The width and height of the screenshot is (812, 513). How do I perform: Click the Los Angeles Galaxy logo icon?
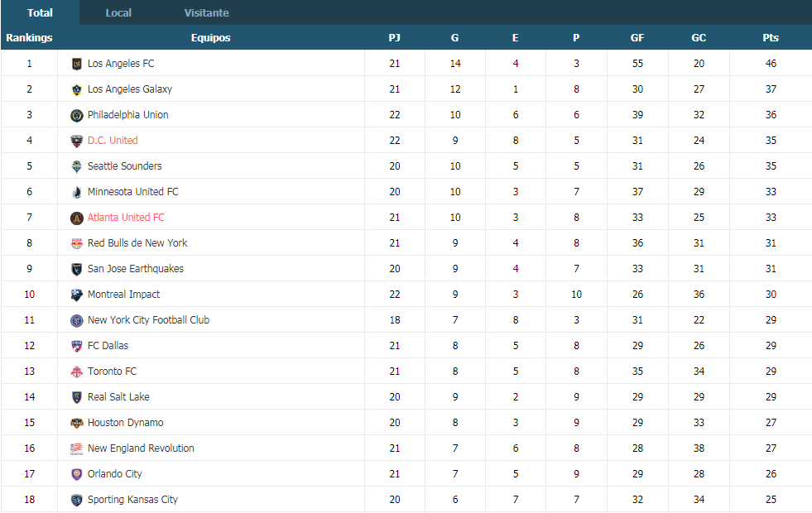tap(77, 89)
